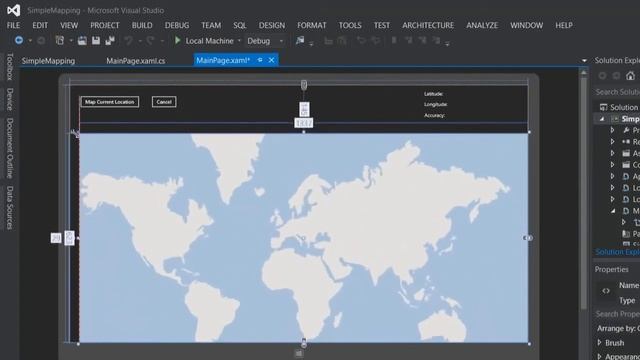Open the SQL menu
The width and height of the screenshot is (640, 360).
click(240, 25)
